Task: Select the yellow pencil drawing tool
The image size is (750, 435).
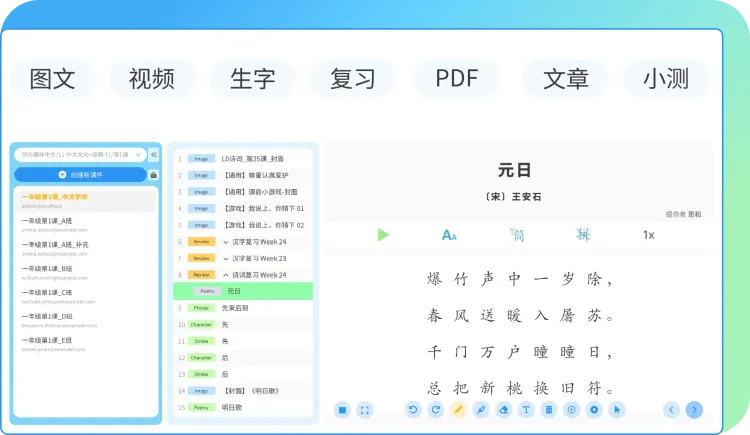Action: click(458, 410)
